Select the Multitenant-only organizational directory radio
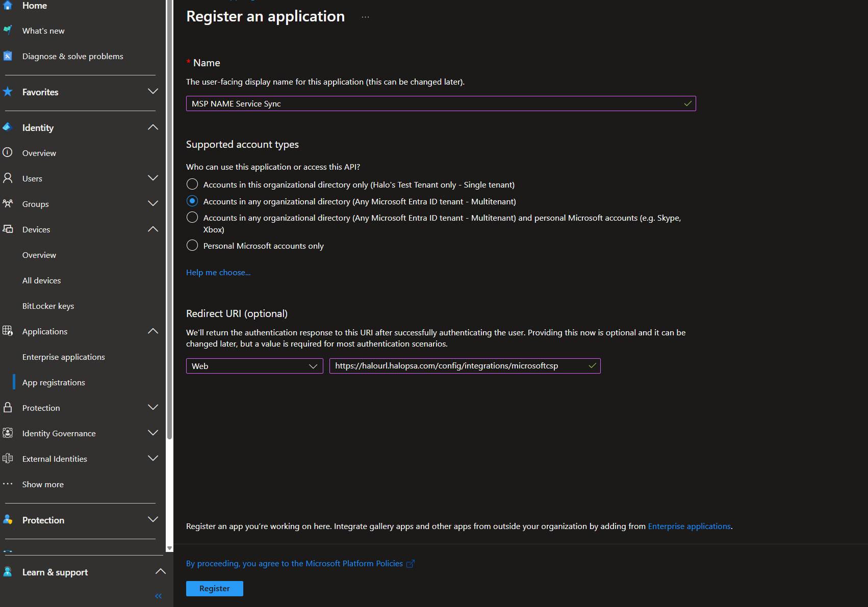Image resolution: width=868 pixels, height=607 pixels. pos(192,201)
